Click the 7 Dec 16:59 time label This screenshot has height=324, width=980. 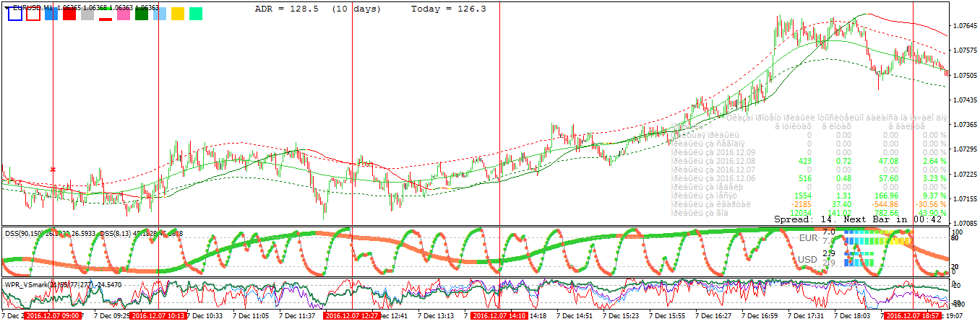[x=759, y=316]
